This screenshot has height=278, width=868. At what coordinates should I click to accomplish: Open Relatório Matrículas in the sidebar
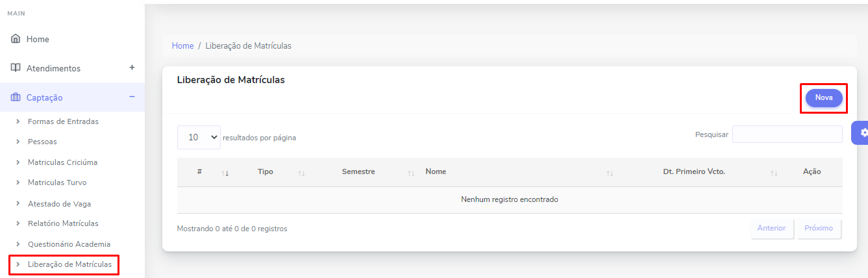click(63, 223)
